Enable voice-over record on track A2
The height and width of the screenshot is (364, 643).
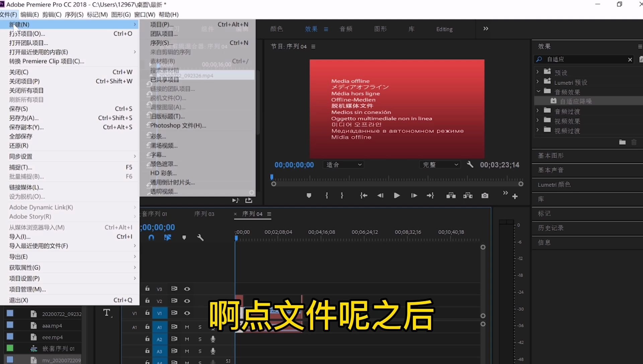213,339
